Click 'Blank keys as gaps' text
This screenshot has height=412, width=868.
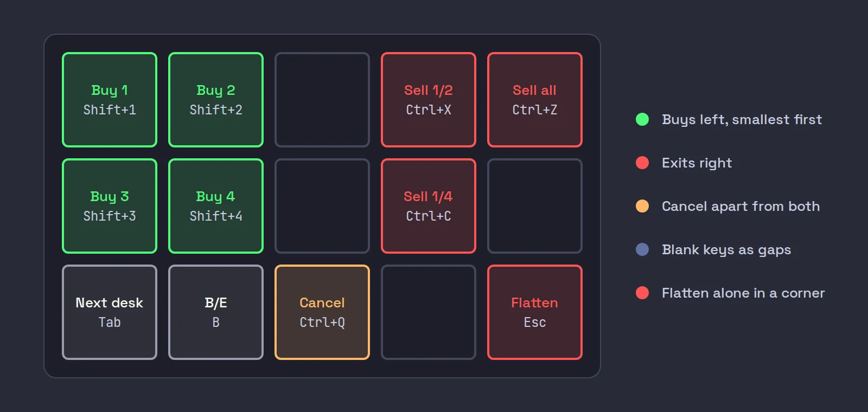[726, 250]
